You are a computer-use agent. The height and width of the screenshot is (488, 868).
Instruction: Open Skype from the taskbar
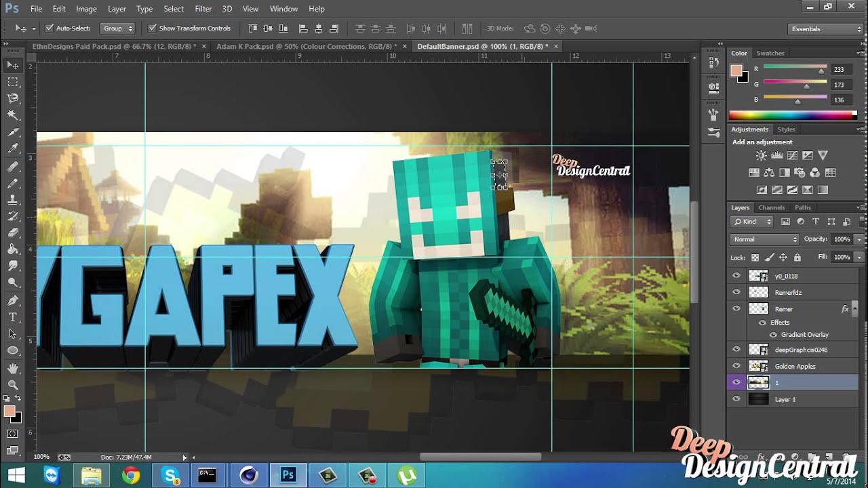point(170,476)
